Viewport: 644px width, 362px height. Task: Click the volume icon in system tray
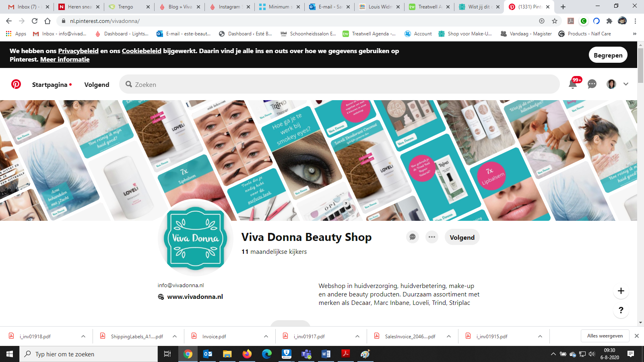coord(592,354)
